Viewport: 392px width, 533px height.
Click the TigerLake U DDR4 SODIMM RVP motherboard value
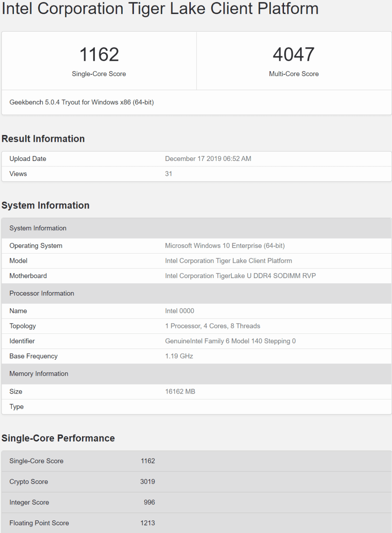(240, 276)
